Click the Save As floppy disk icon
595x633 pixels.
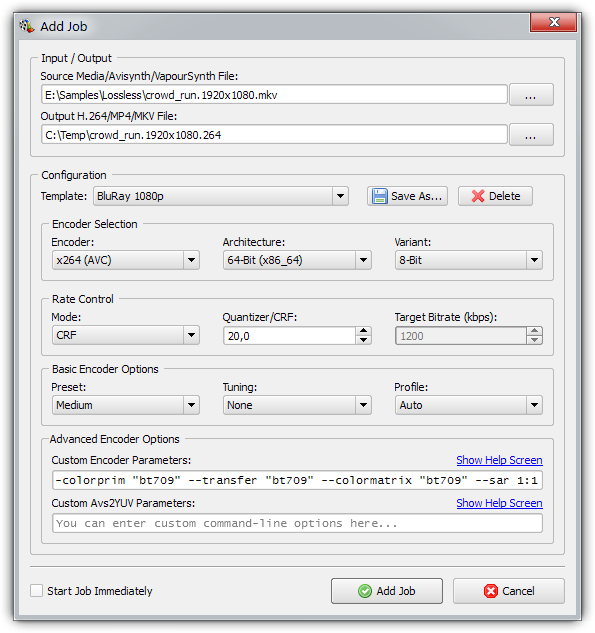pyautogui.click(x=379, y=196)
